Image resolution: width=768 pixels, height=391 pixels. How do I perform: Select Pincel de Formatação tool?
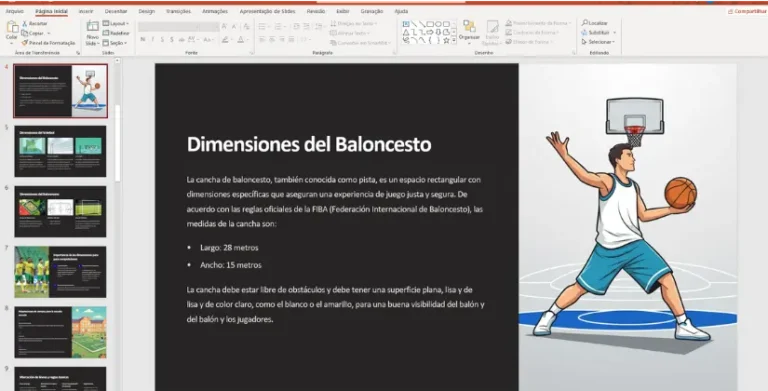[x=48, y=43]
